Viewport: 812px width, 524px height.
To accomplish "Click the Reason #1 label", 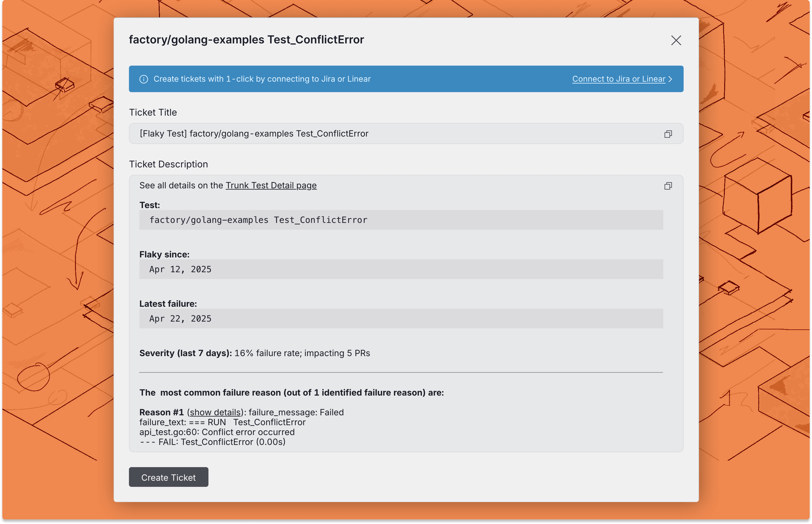I will tap(161, 412).
